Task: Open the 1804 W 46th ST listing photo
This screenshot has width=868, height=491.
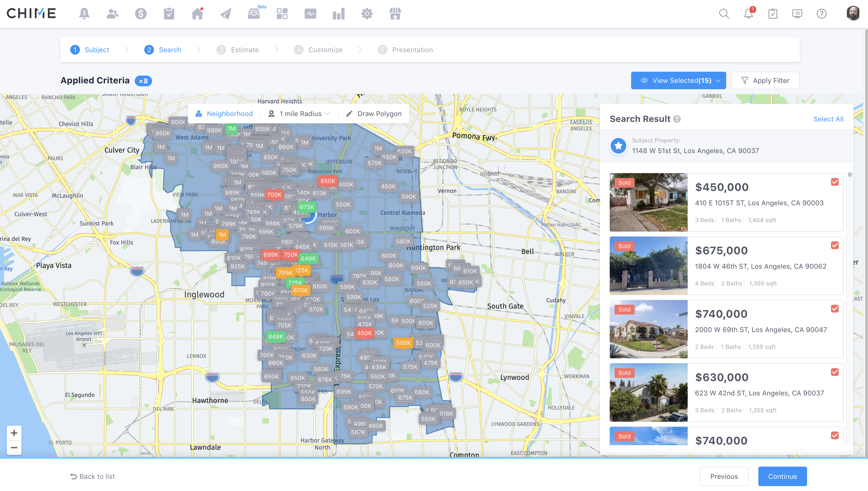Action: pos(648,266)
